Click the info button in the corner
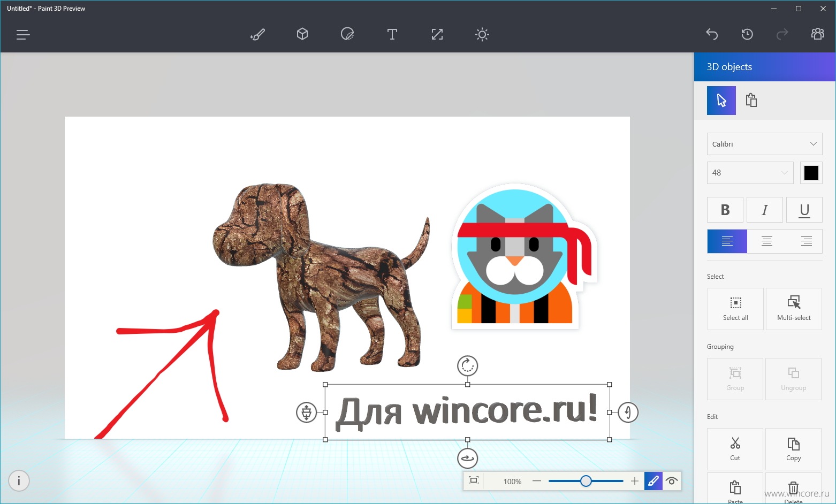 click(x=19, y=481)
